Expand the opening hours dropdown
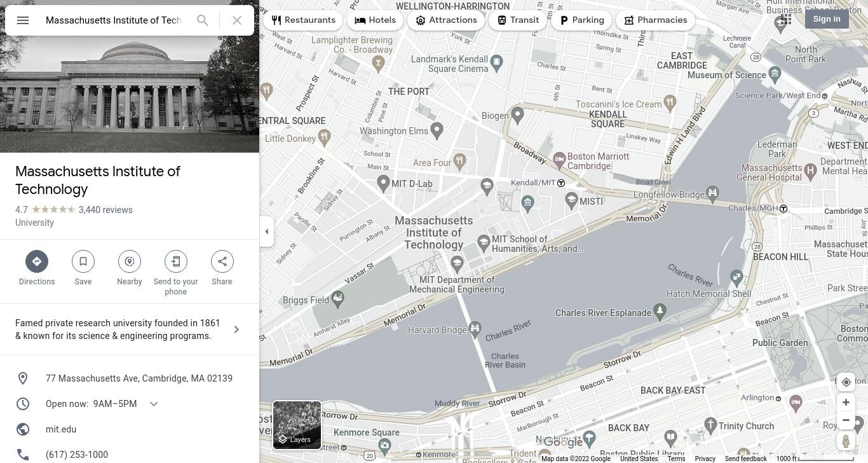This screenshot has width=868, height=463. click(154, 404)
